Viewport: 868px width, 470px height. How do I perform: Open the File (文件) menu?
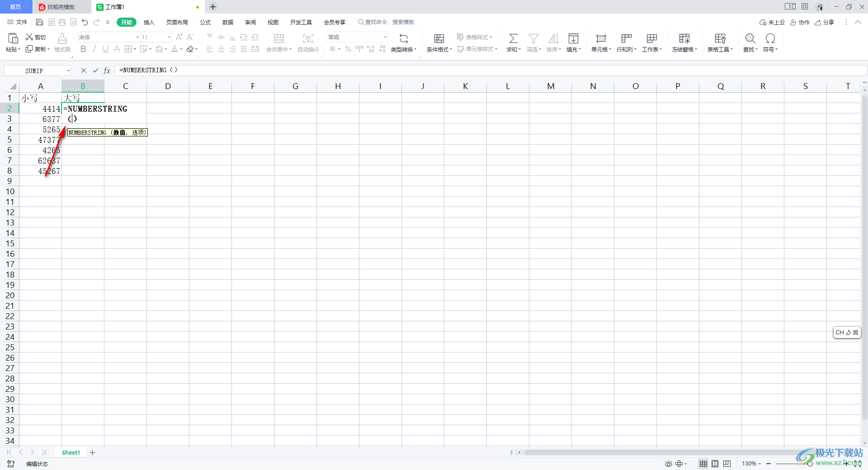tap(17, 22)
